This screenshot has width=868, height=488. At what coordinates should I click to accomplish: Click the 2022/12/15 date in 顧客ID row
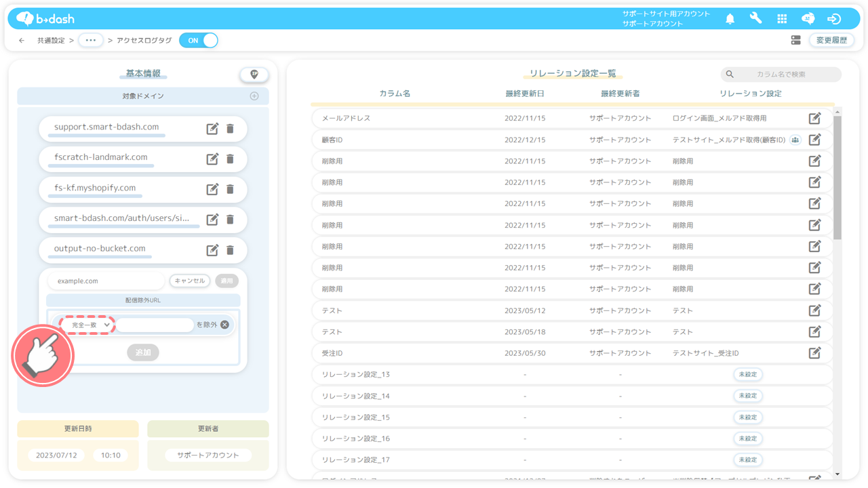[525, 140]
